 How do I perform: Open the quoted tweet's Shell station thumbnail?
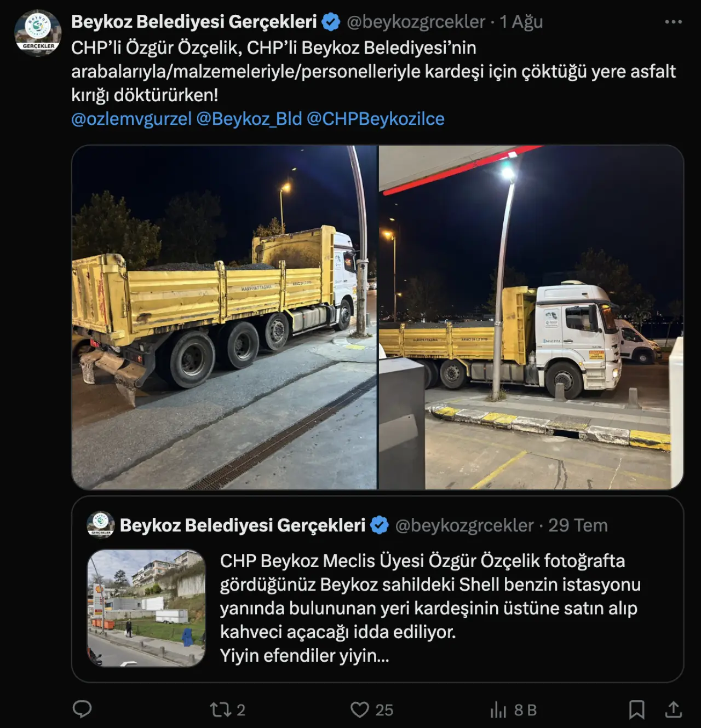pos(146,608)
